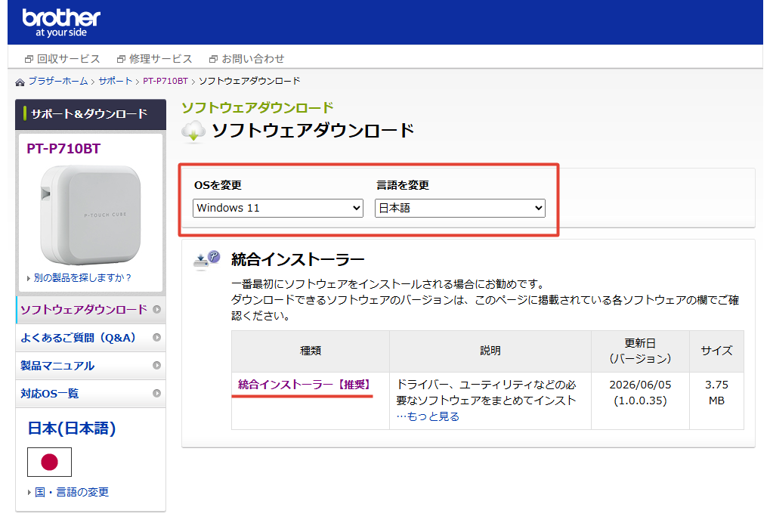Click the Japan flag icon
Image resolution: width=770 pixels, height=532 pixels.
click(x=50, y=462)
